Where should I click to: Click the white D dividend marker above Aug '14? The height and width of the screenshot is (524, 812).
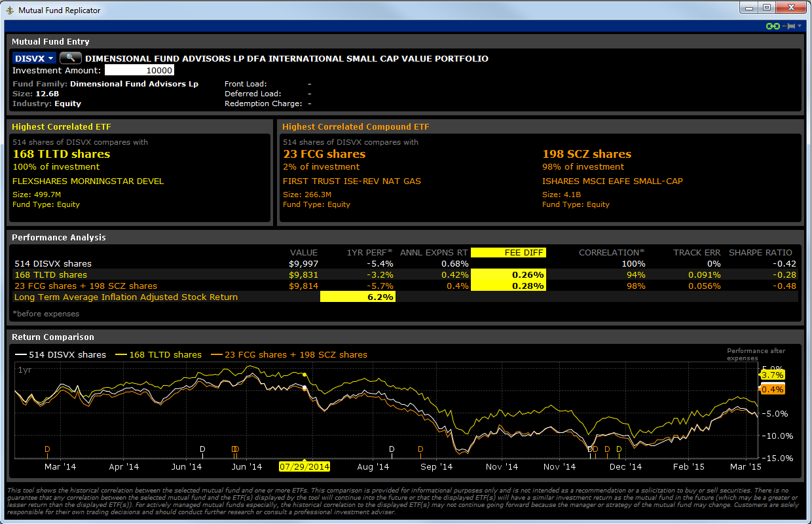(392, 449)
